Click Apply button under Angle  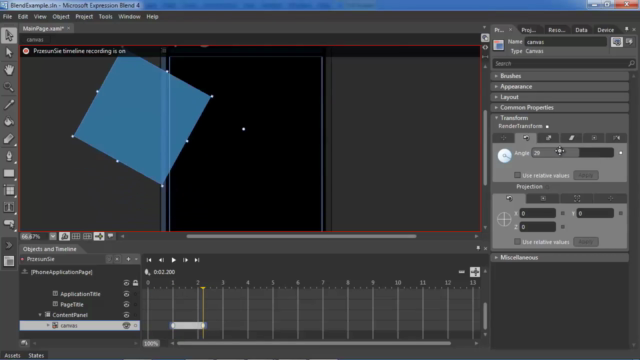[586, 175]
